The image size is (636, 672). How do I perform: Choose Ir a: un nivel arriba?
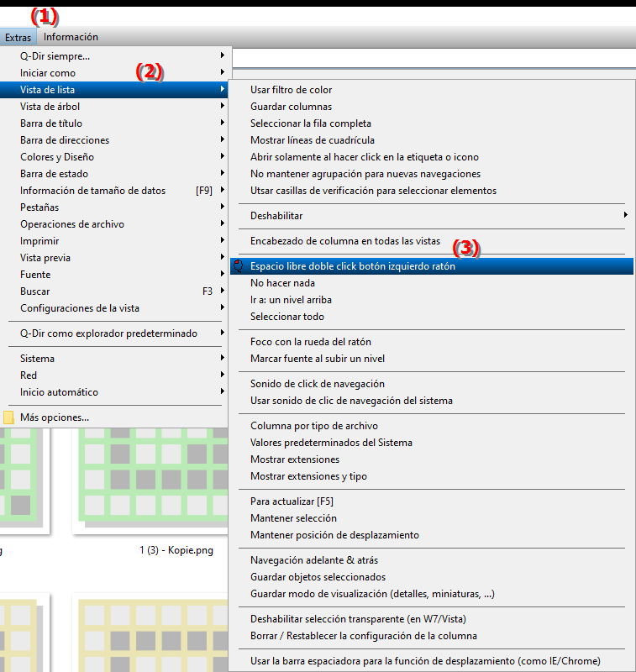(291, 300)
